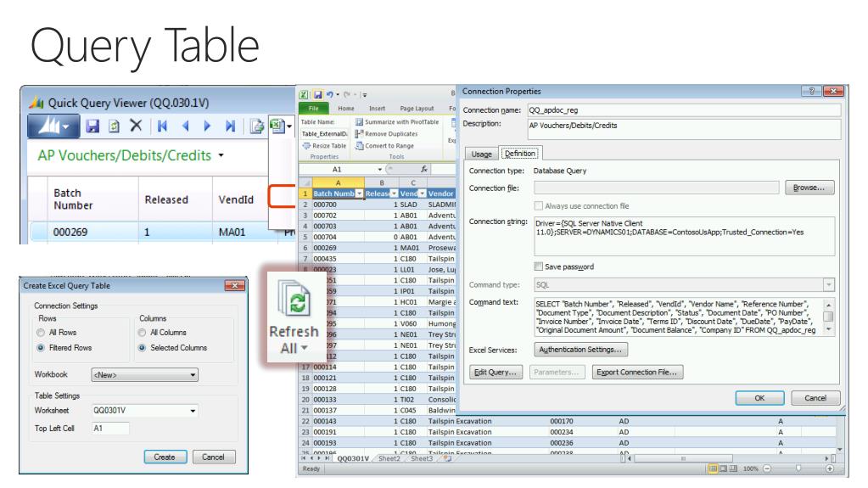The image size is (868, 488).
Task: Click the delete X icon in Query Viewer
Action: (x=136, y=126)
